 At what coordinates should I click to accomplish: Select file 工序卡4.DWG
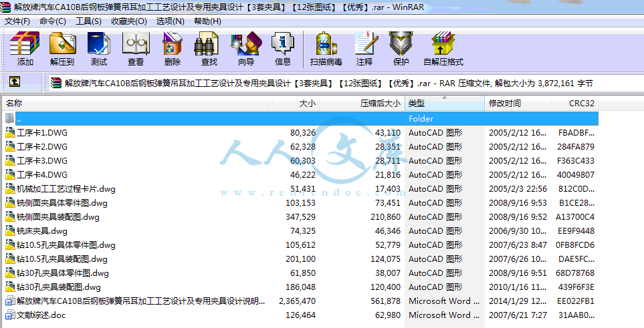(x=42, y=174)
